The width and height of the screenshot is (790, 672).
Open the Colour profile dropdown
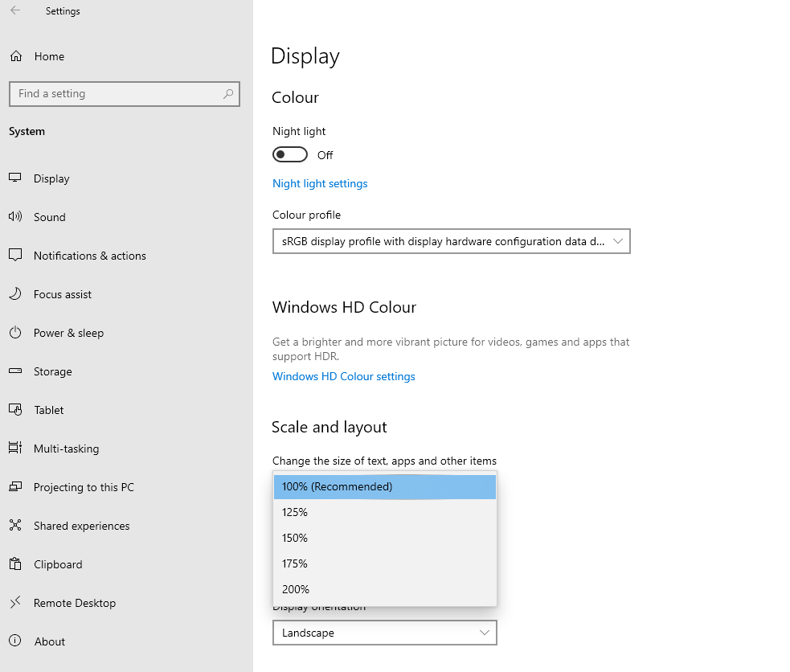pos(451,241)
